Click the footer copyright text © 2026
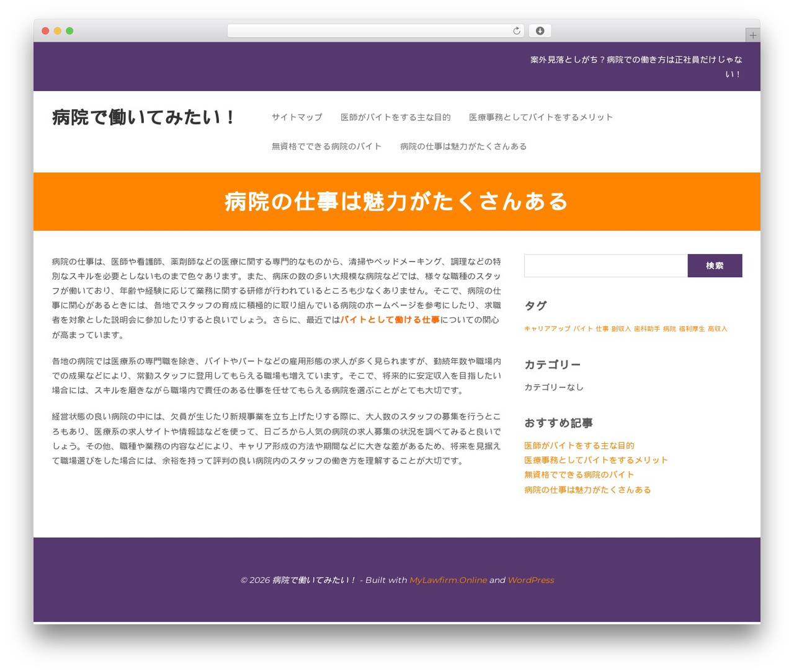 coord(255,580)
